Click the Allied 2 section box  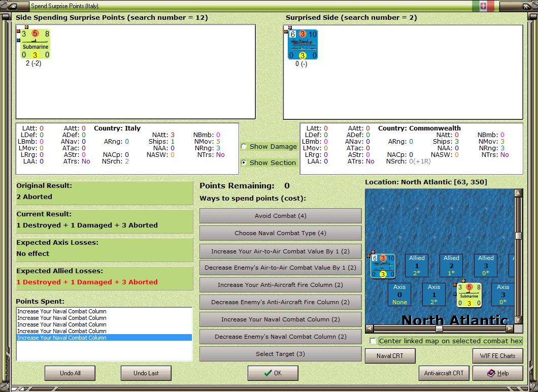pyautogui.click(x=451, y=266)
